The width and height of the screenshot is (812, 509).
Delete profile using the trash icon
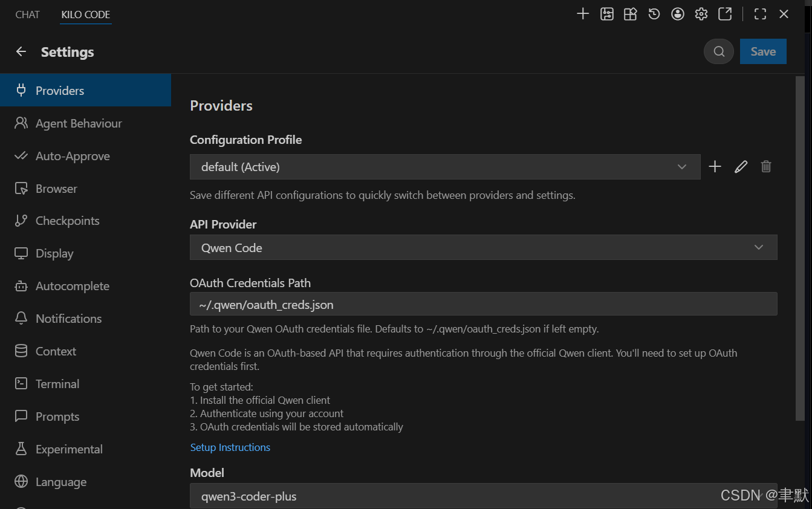766,167
